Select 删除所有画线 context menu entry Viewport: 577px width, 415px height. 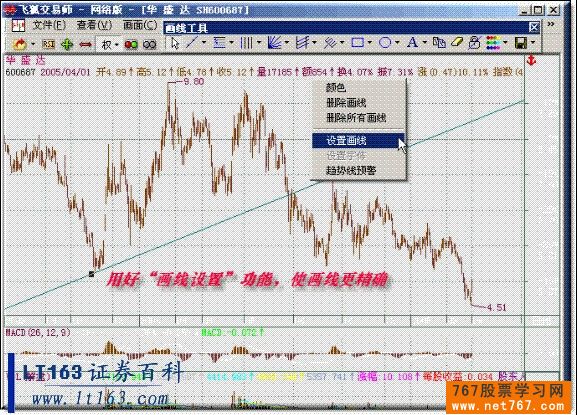pyautogui.click(x=356, y=118)
